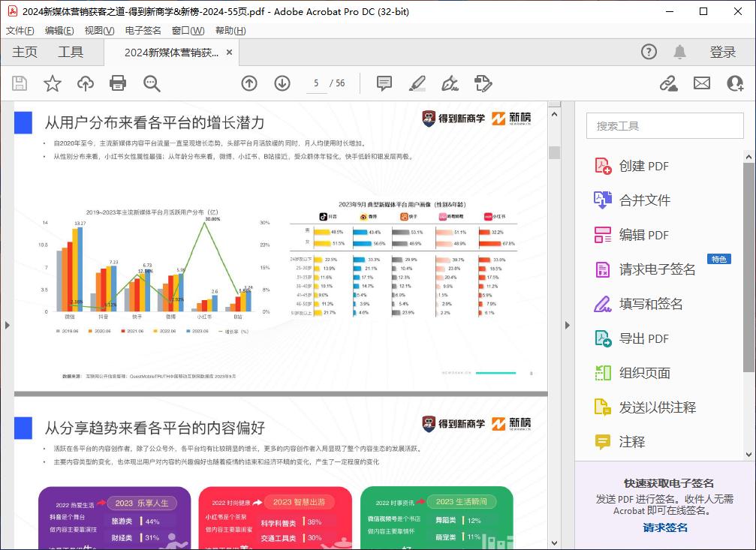Open the find text magnifier tool
The width and height of the screenshot is (756, 550).
pyautogui.click(x=152, y=83)
